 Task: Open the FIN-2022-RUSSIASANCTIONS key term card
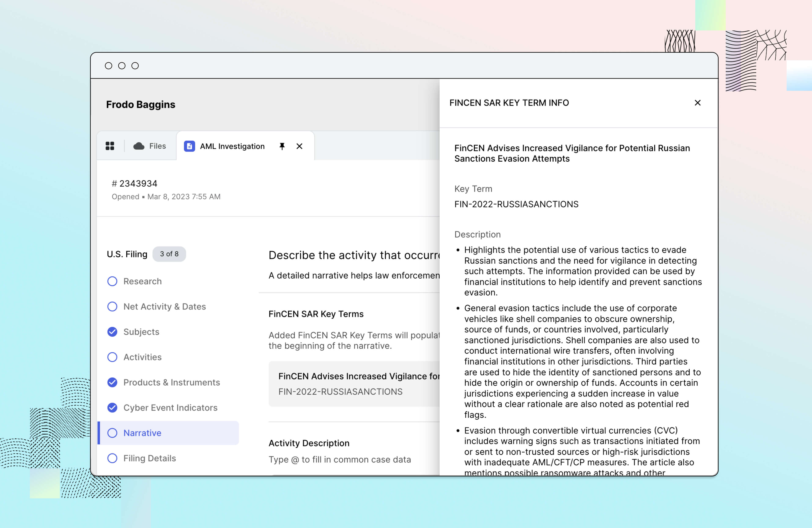(354, 384)
